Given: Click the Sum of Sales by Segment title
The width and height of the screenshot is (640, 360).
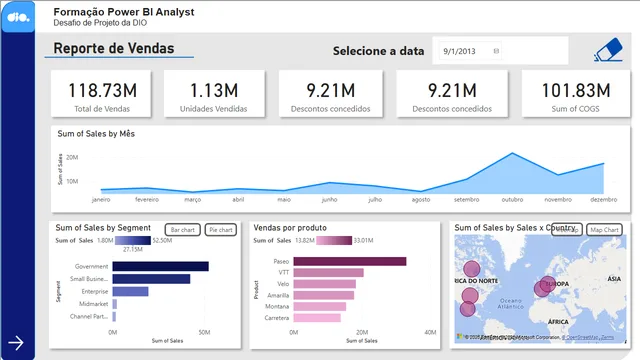Looking at the screenshot, I should pyautogui.click(x=103, y=228).
